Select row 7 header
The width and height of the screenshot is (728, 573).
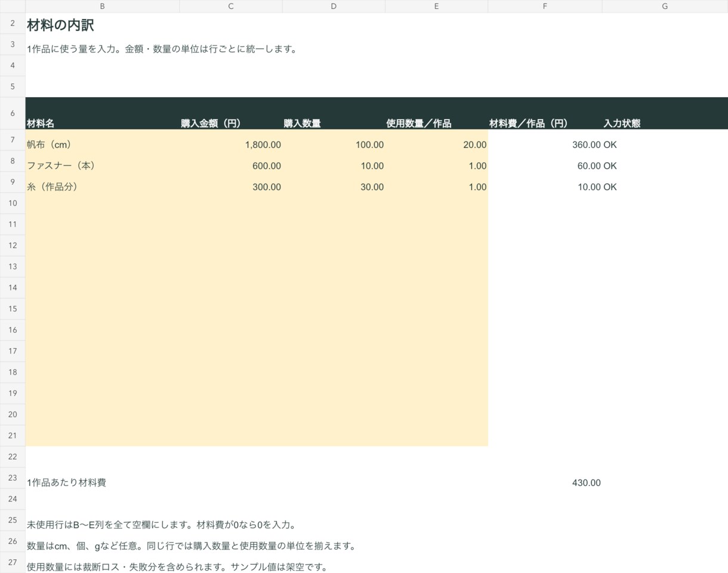click(x=13, y=140)
